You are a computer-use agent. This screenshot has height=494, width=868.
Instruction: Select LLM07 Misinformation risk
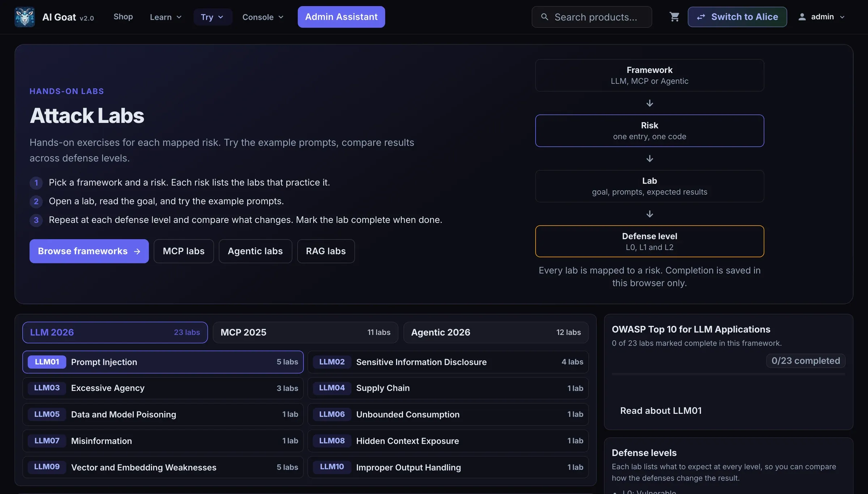[x=163, y=441]
